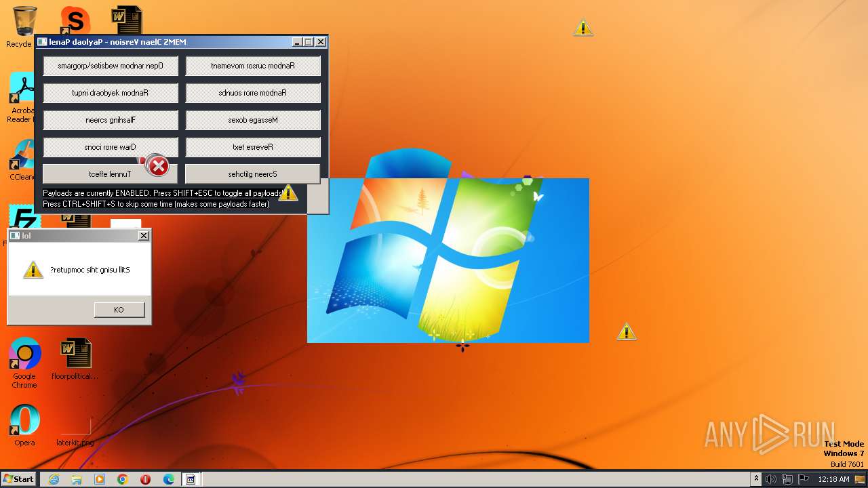Click the 'tnemevom rosruc modnaR' payload button
The width and height of the screenshot is (868, 488).
point(253,66)
